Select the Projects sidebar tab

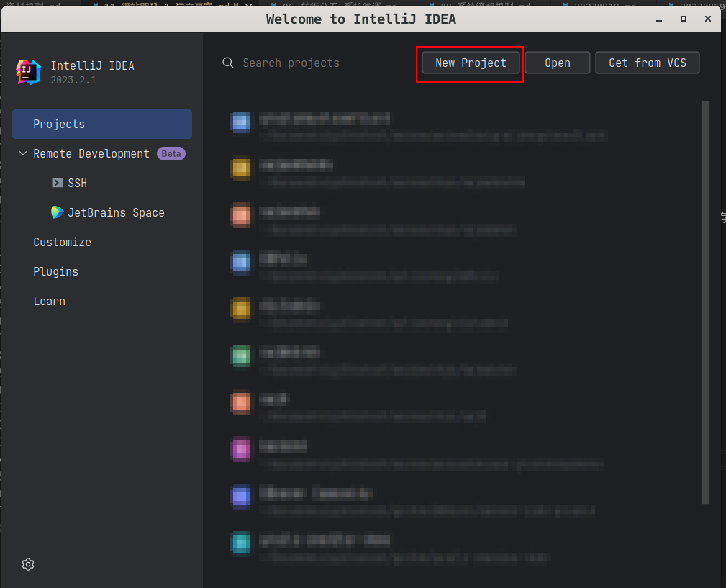102,124
